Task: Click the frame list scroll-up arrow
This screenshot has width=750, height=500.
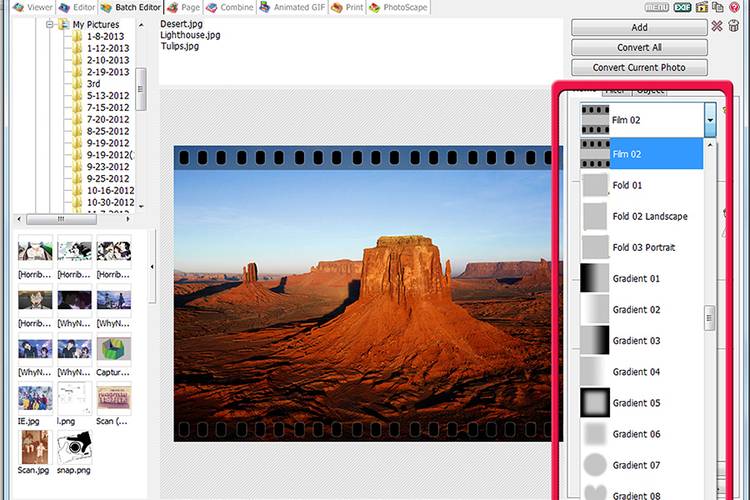Action: pyautogui.click(x=710, y=144)
